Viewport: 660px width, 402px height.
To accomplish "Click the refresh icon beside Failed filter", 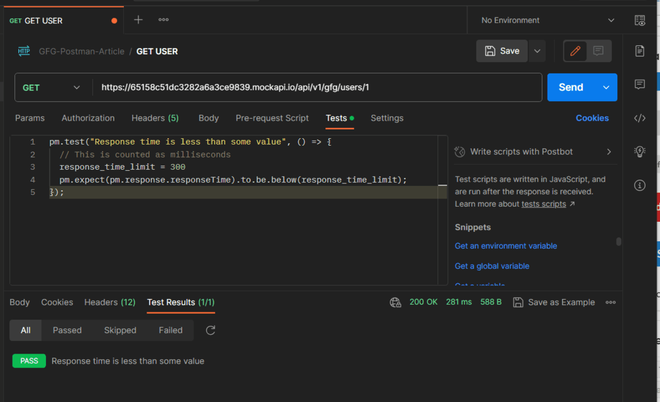I will (x=210, y=330).
